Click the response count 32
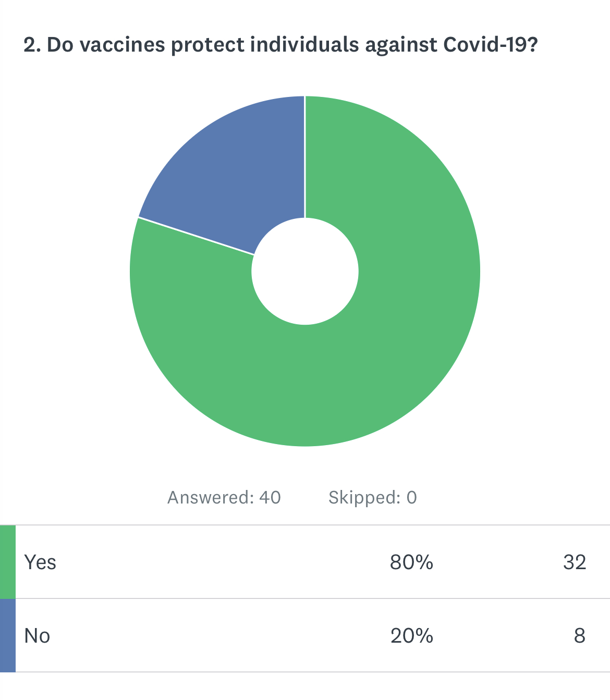This screenshot has height=700, width=610. 575,562
